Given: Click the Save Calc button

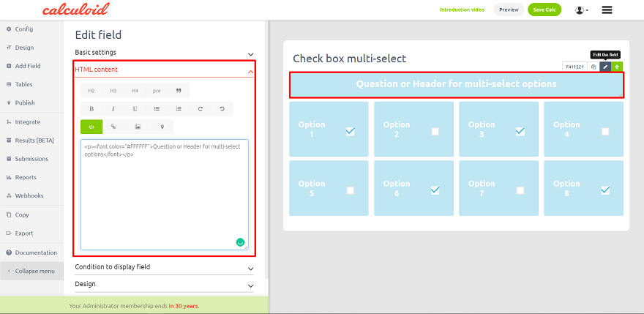Looking at the screenshot, I should pos(544,10).
